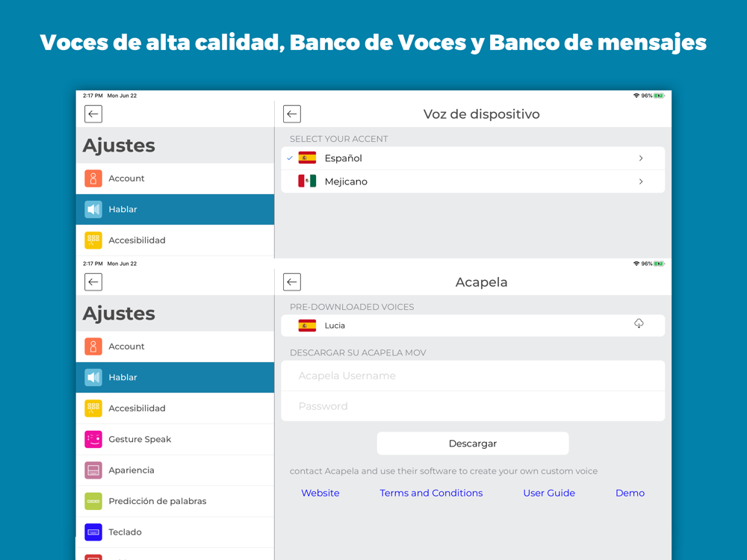Click Mexico flag beside Mejicano
Image resolution: width=747 pixels, height=560 pixels.
pyautogui.click(x=307, y=181)
